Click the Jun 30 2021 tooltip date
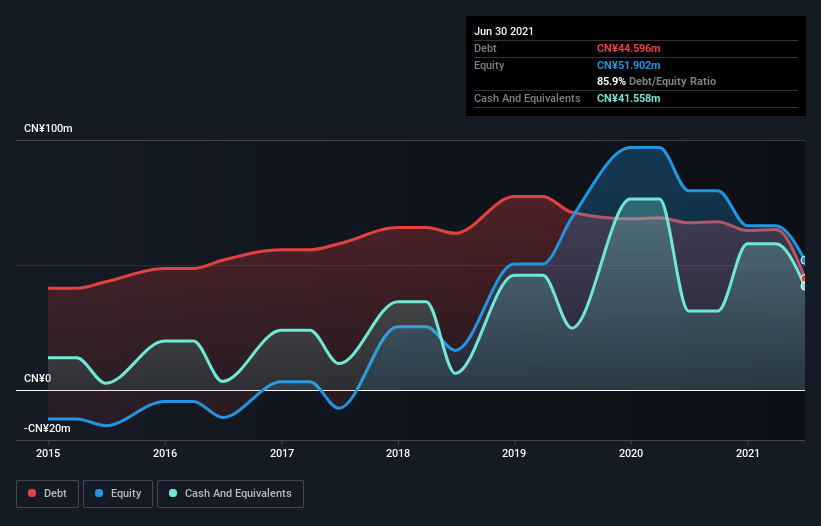Image resolution: width=821 pixels, height=526 pixels. [x=504, y=31]
